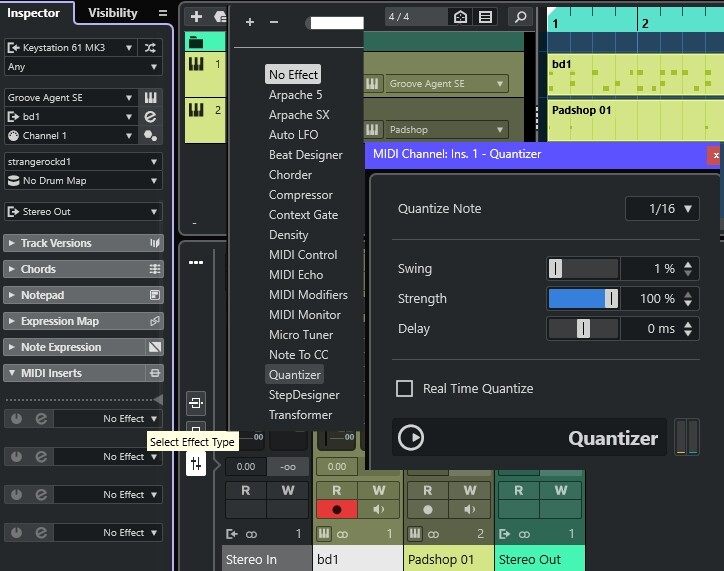Viewport: 724px width, 571px height.
Task: Open the Keystation 61 MK3 input dropdown
Action: (x=70, y=48)
